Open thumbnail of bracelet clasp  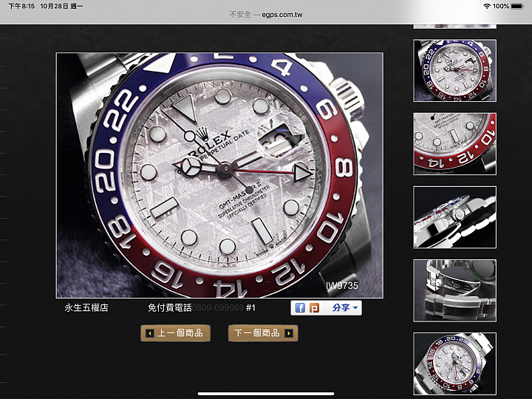click(x=454, y=290)
